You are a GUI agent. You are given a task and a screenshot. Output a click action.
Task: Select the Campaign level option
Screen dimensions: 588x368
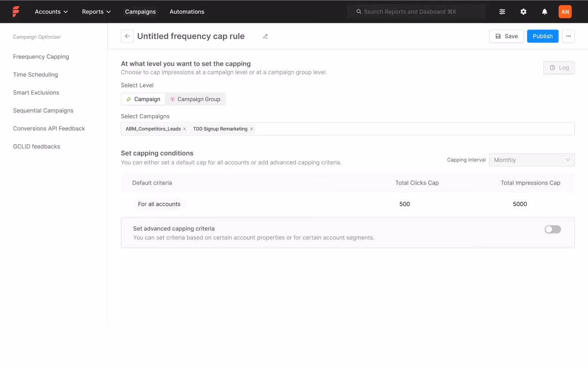pyautogui.click(x=143, y=99)
